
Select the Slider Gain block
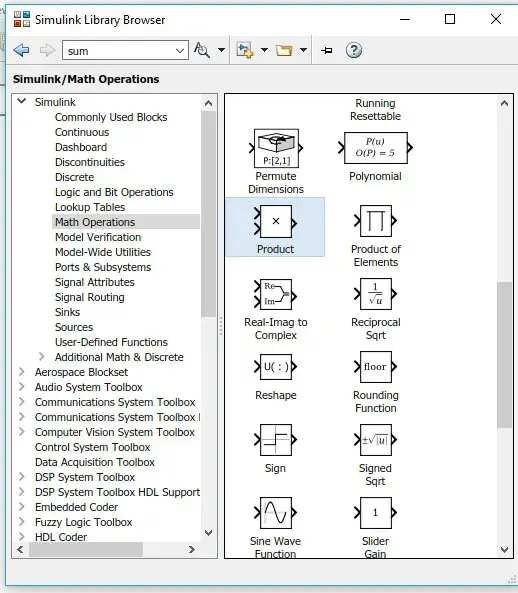pyautogui.click(x=375, y=513)
